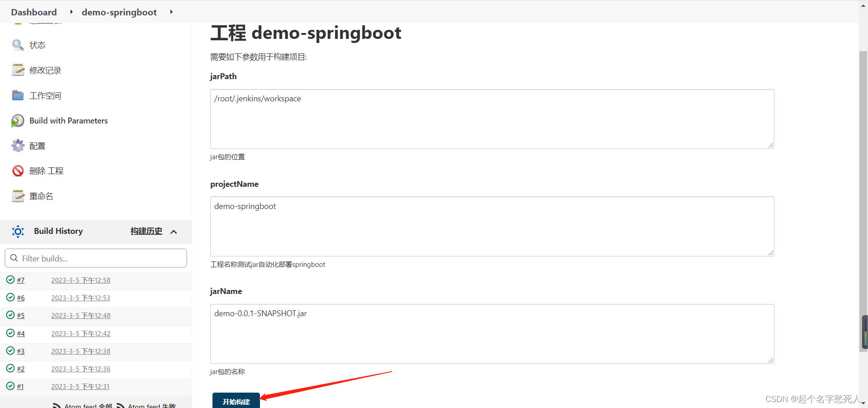Viewport: 868px width, 408px height.
Task: Expand the arrow after Dashboard breadcrumb
Action: click(71, 12)
